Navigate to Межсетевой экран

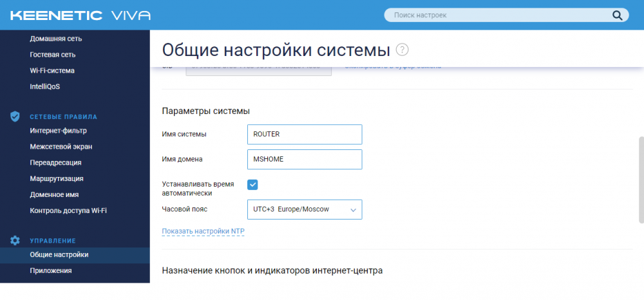[61, 147]
